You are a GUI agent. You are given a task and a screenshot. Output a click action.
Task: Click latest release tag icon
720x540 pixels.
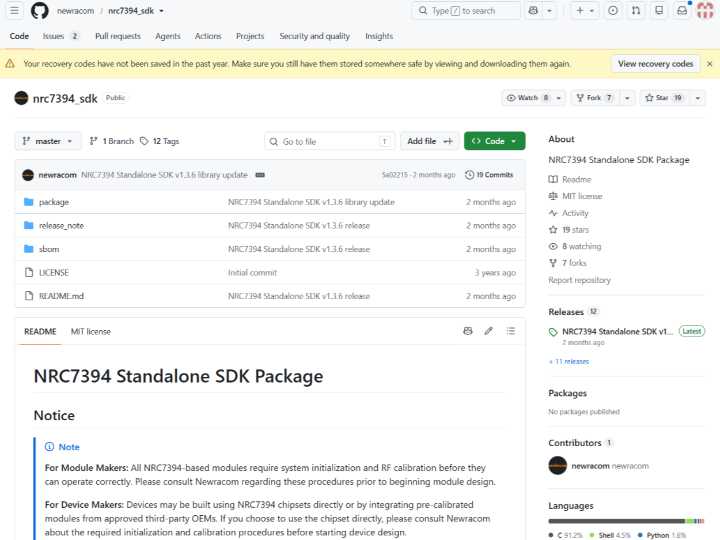[x=553, y=332]
